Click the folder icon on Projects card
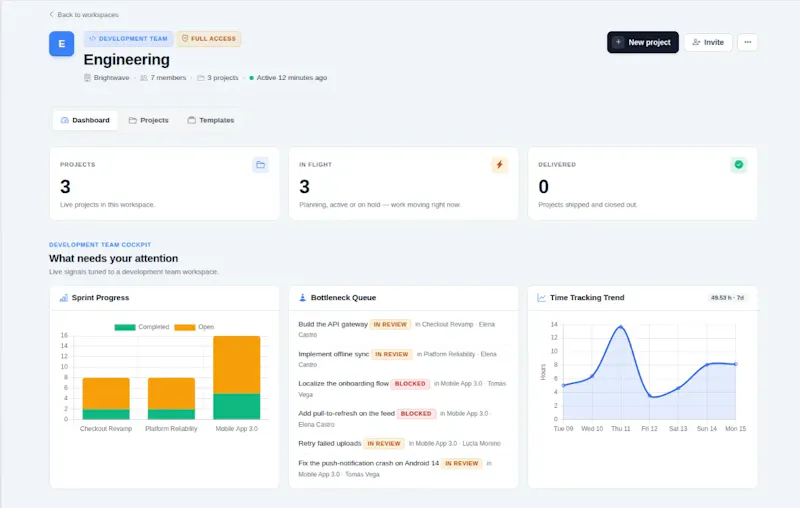 click(261, 165)
